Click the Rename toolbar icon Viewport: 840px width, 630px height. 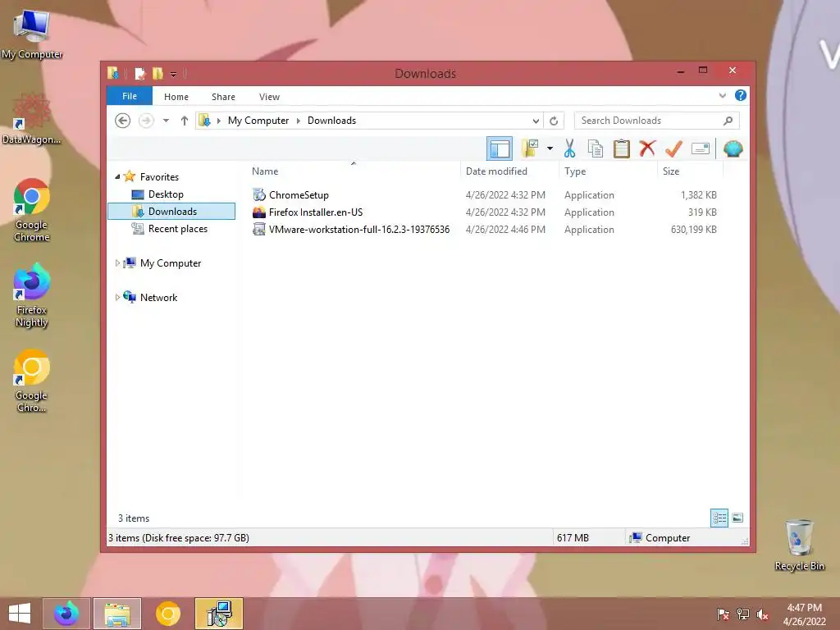[x=701, y=148]
